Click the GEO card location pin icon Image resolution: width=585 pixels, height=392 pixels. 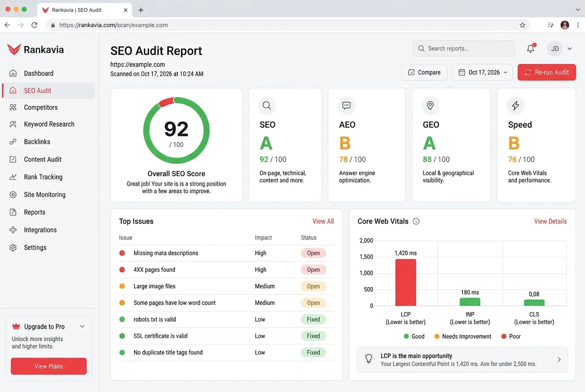click(430, 105)
